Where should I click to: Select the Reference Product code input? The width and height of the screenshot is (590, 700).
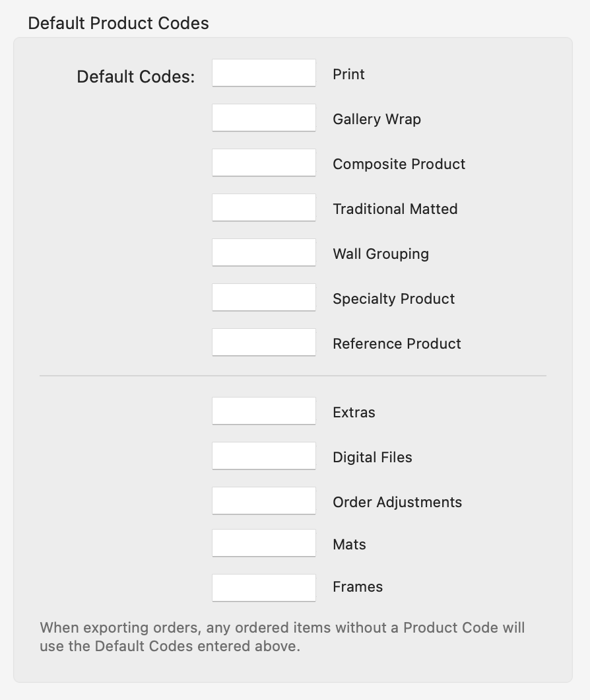tap(263, 343)
